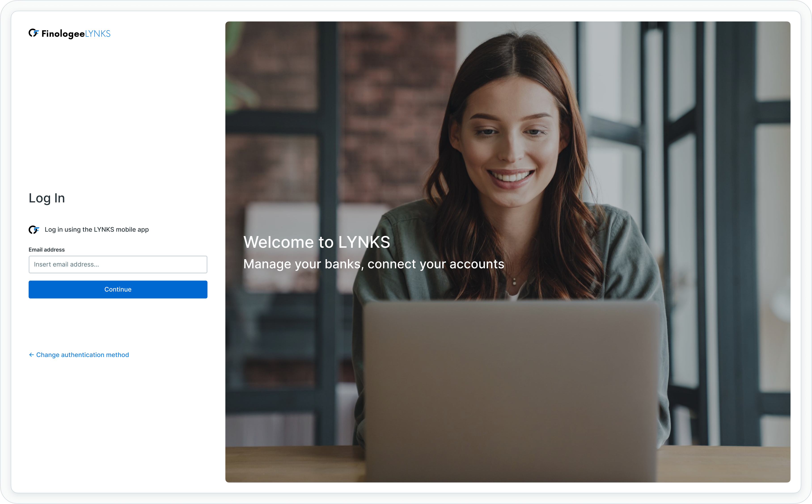Viewport: 812px width, 504px height.
Task: Click the Welcome to LYNKS headline
Action: pos(317,242)
